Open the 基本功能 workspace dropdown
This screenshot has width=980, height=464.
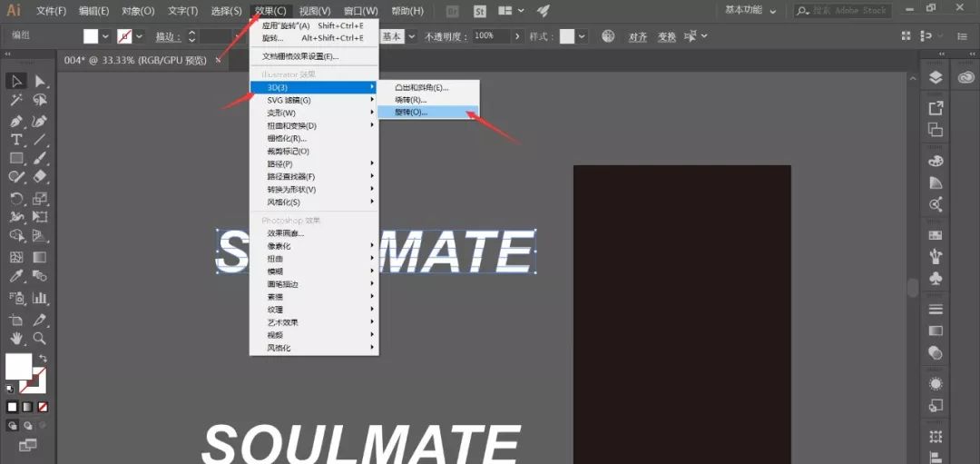[750, 11]
